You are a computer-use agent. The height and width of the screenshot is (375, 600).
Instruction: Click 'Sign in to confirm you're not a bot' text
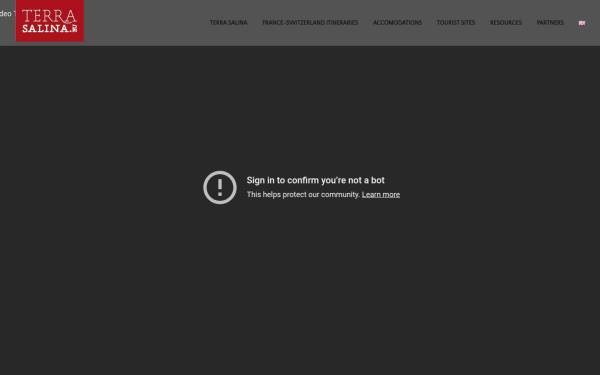tap(315, 180)
